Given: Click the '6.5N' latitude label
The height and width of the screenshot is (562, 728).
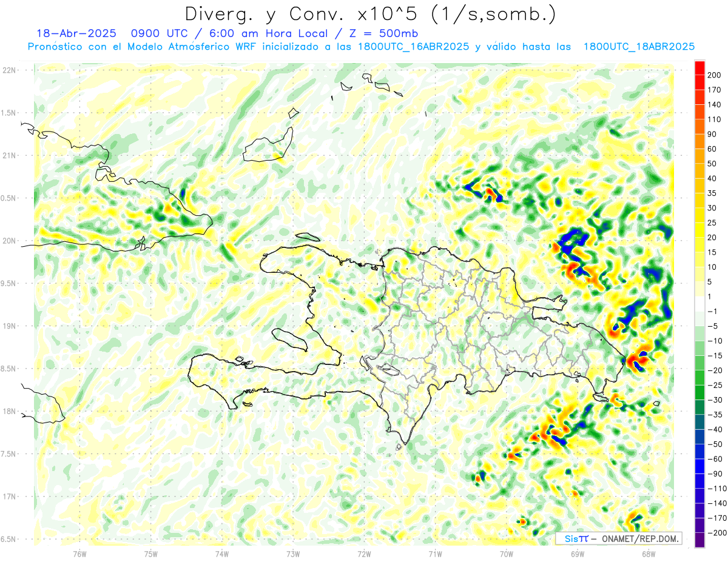Looking at the screenshot, I should (x=9, y=539).
